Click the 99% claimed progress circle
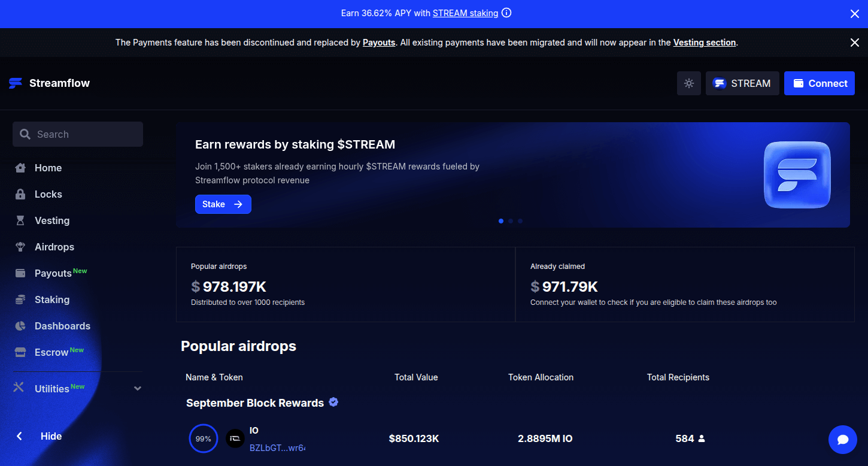Viewport: 868px width, 466px height. point(203,438)
